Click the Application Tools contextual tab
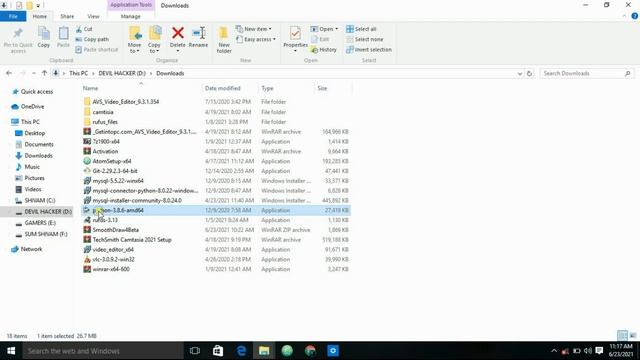The height and width of the screenshot is (360, 640). (x=131, y=5)
